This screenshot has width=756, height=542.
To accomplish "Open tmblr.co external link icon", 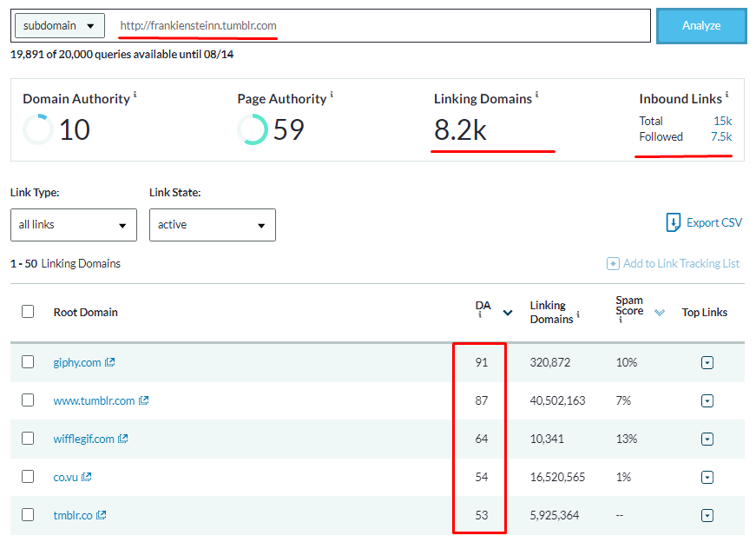I will click(101, 515).
